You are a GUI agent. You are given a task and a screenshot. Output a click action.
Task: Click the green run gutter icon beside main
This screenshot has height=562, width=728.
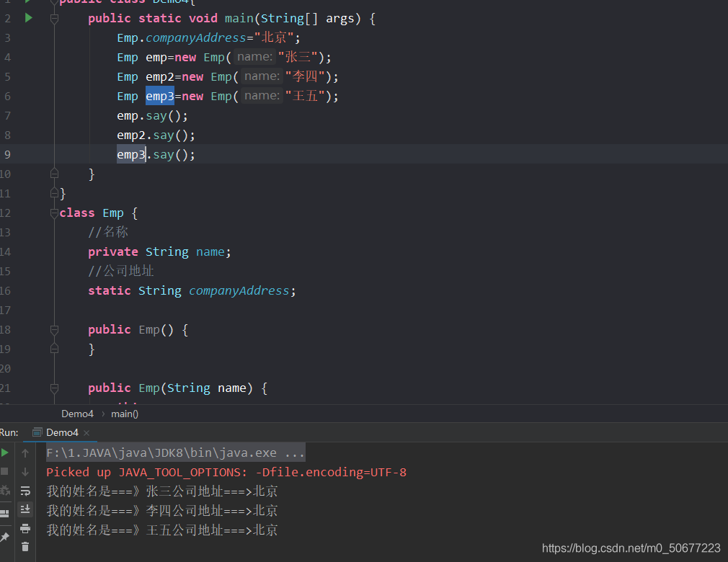coord(28,18)
